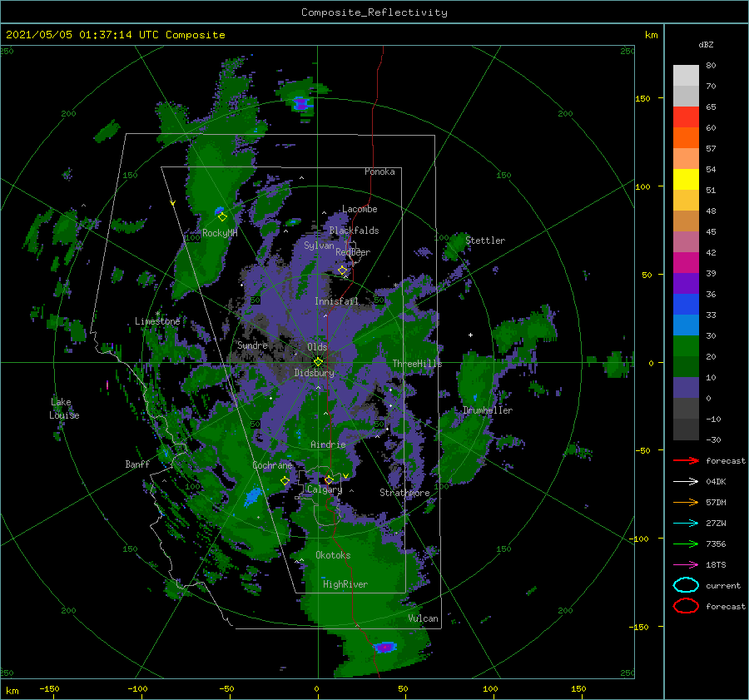Click the Sylvan label
This screenshot has height=700, width=749.
tap(319, 246)
